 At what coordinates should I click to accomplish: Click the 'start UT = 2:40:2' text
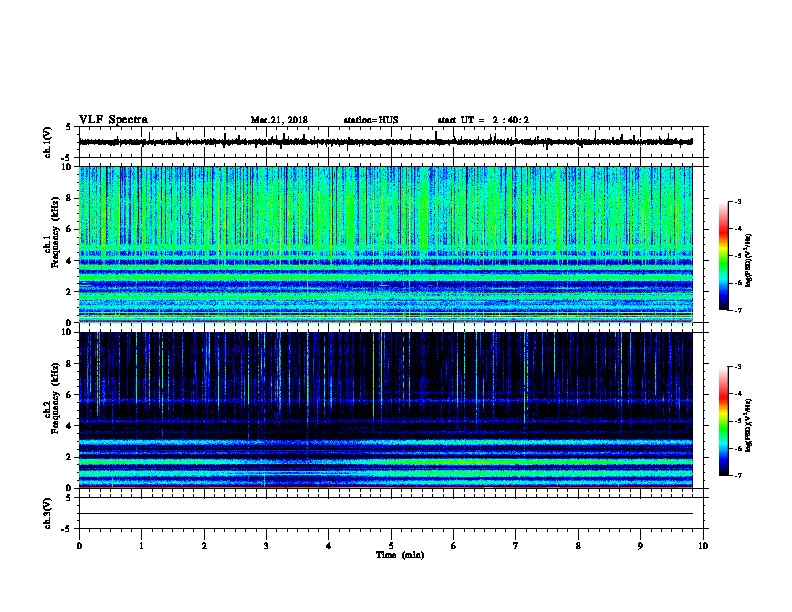tap(483, 120)
